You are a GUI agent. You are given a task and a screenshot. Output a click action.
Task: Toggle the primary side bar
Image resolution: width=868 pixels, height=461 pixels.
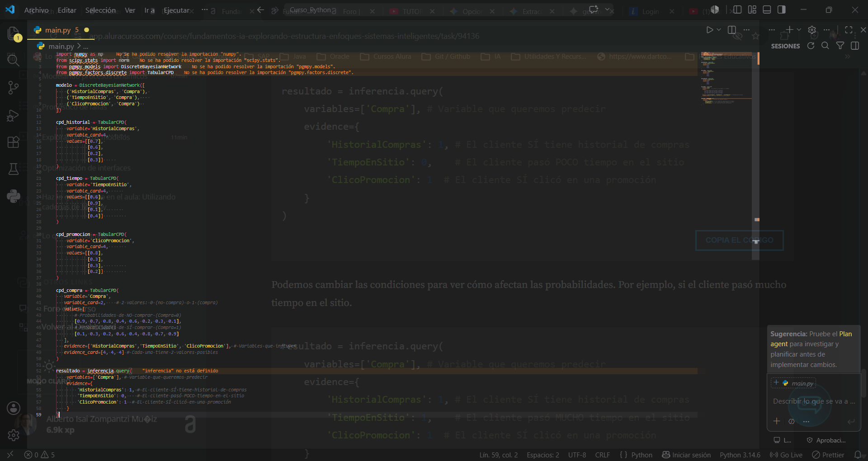(737, 9)
